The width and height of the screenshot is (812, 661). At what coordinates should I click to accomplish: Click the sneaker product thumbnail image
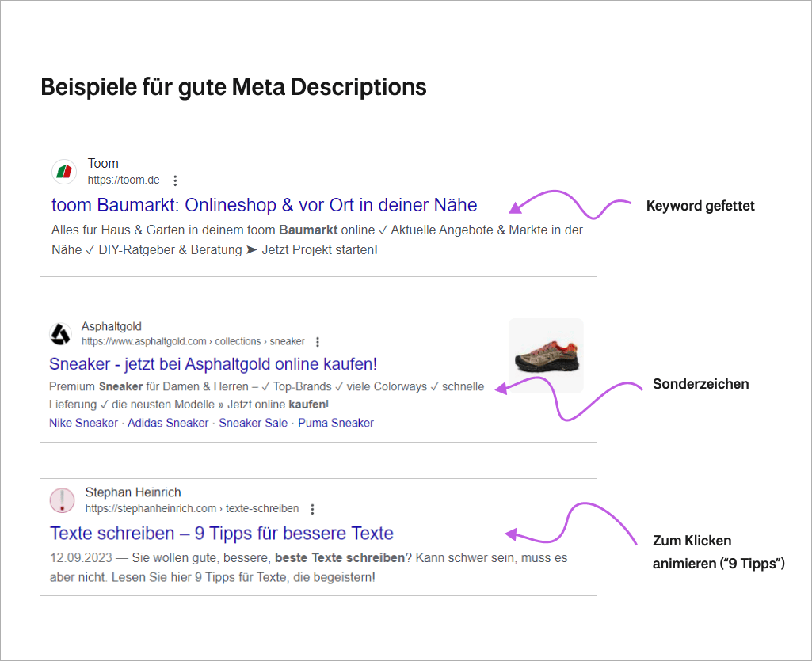point(546,355)
